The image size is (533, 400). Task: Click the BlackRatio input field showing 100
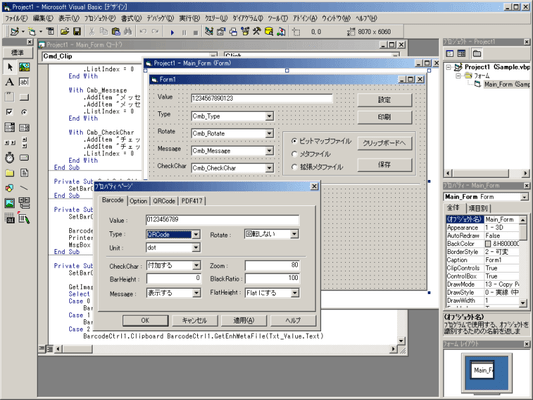point(272,278)
